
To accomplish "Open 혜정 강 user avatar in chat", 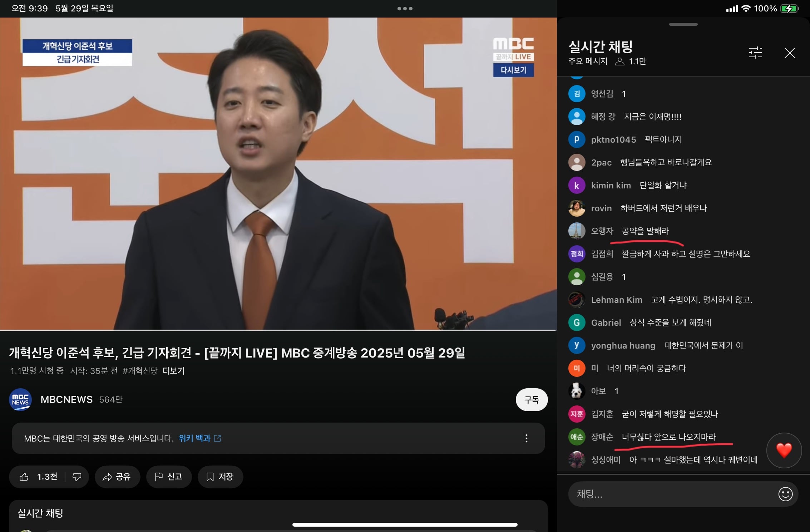I will (577, 117).
